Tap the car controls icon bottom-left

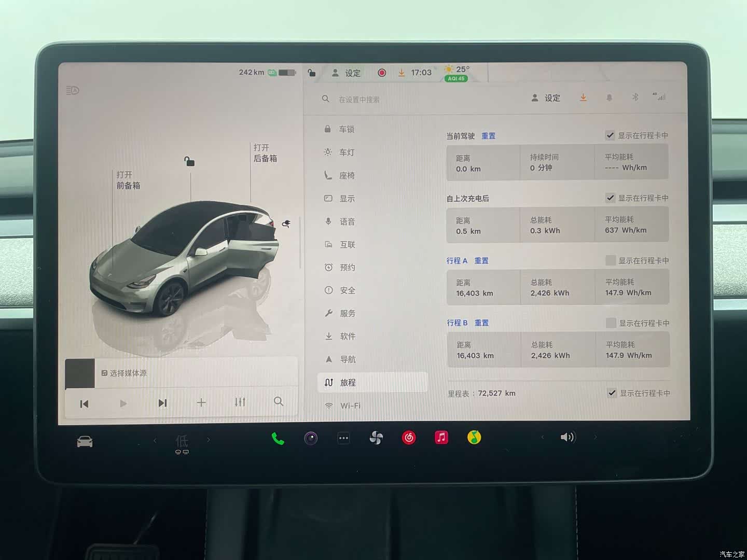tap(85, 442)
